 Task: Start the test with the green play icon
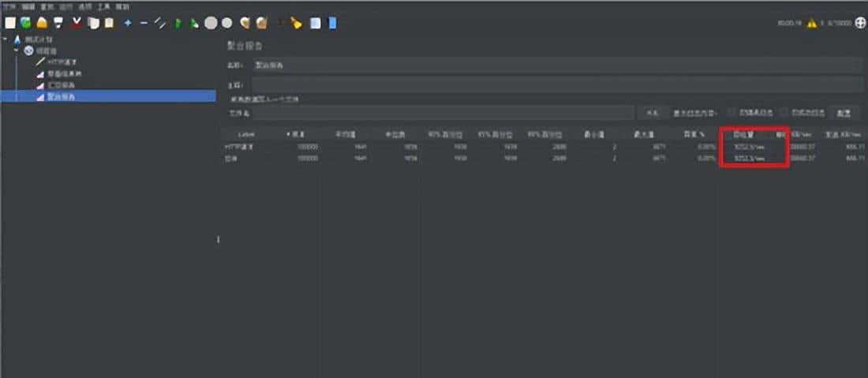(178, 23)
